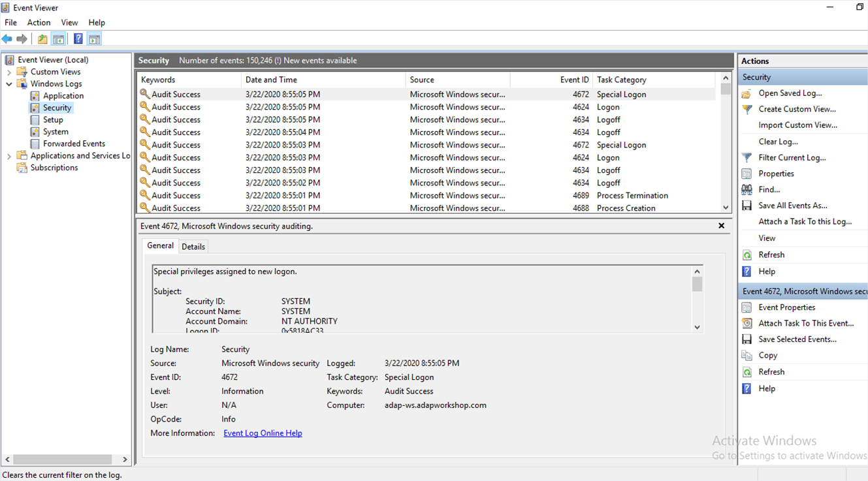Open Saved Log from the Actions pane
The height and width of the screenshot is (481, 868).
coord(790,93)
